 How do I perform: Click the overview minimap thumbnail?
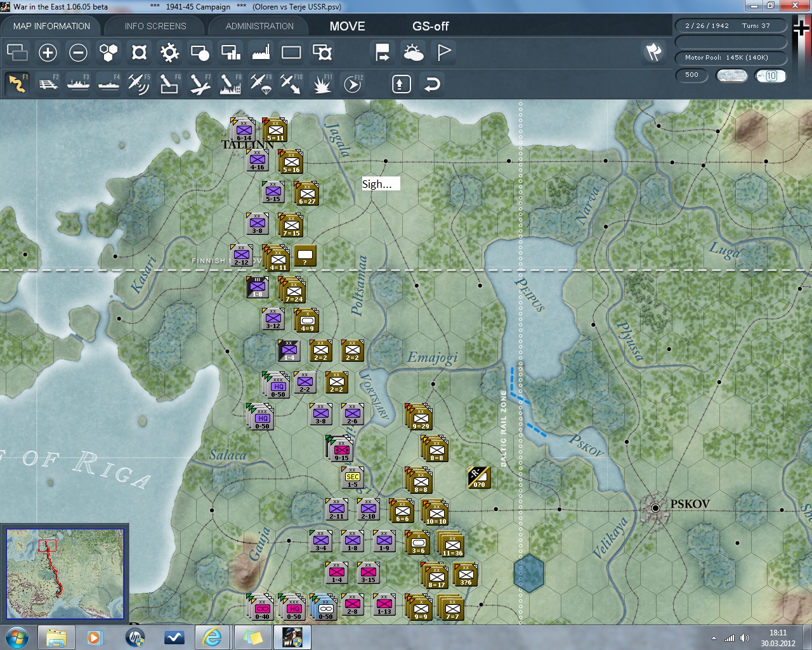click(x=65, y=574)
